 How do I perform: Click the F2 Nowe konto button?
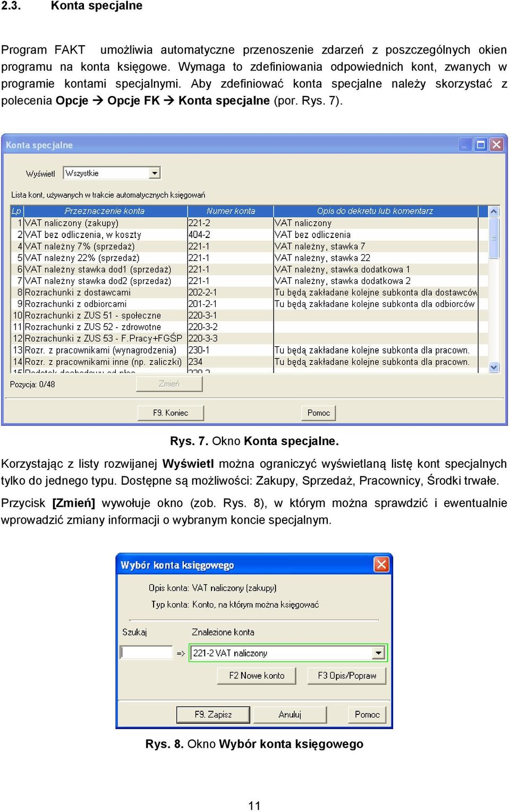[x=257, y=676]
